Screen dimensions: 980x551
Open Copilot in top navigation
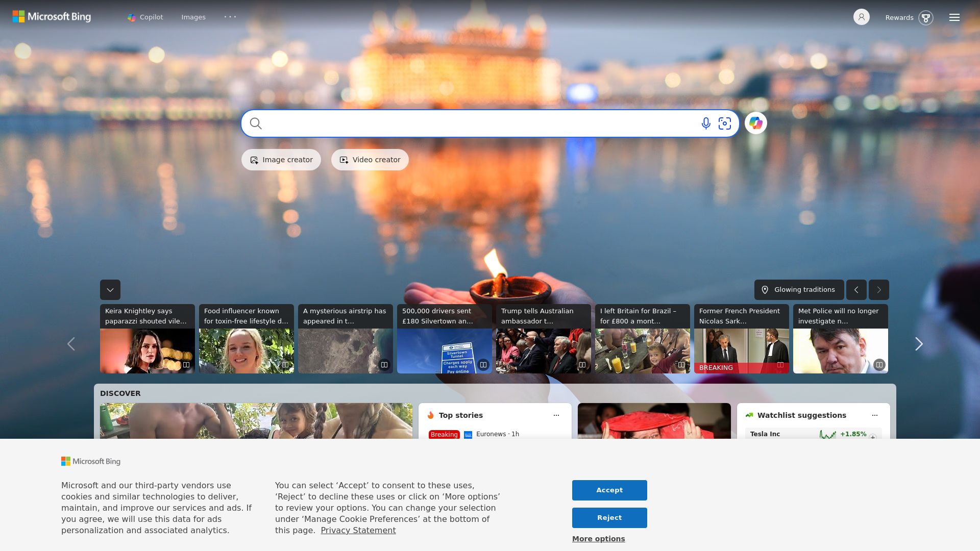(145, 17)
